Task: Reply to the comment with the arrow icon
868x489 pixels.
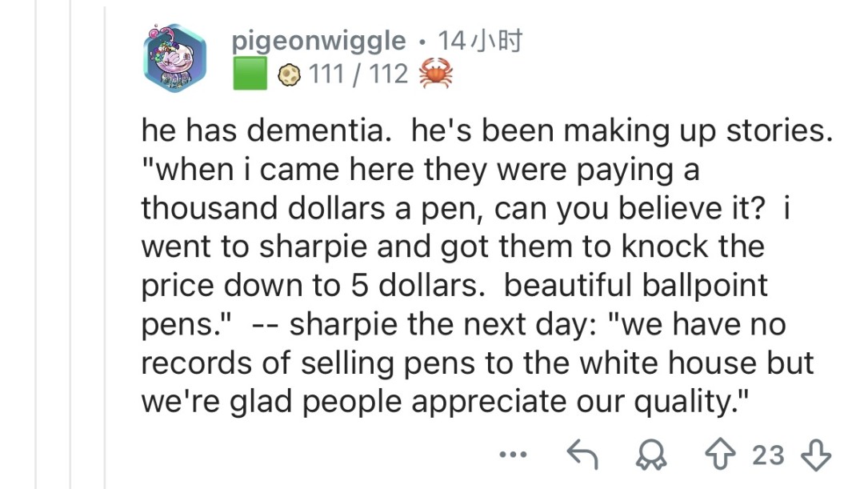Action: tap(582, 455)
